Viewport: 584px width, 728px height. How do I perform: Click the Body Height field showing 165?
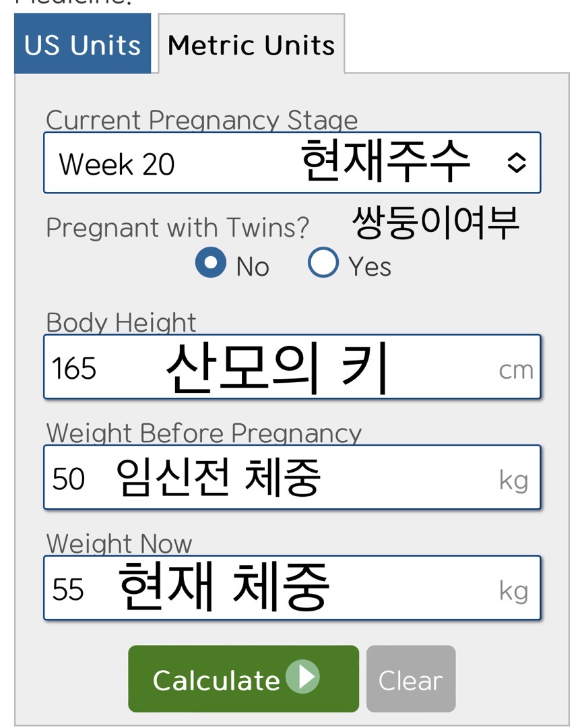[292, 367]
